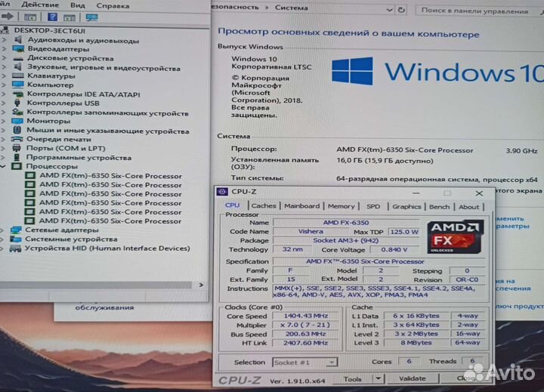544x392 pixels.
Task: Click the forward arrow toolbar icon
Action: coord(8,17)
